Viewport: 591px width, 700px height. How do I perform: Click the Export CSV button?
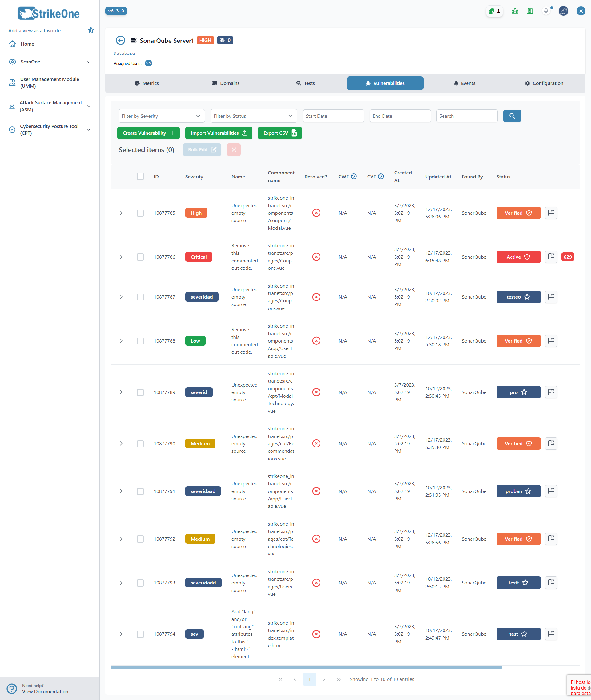tap(280, 133)
